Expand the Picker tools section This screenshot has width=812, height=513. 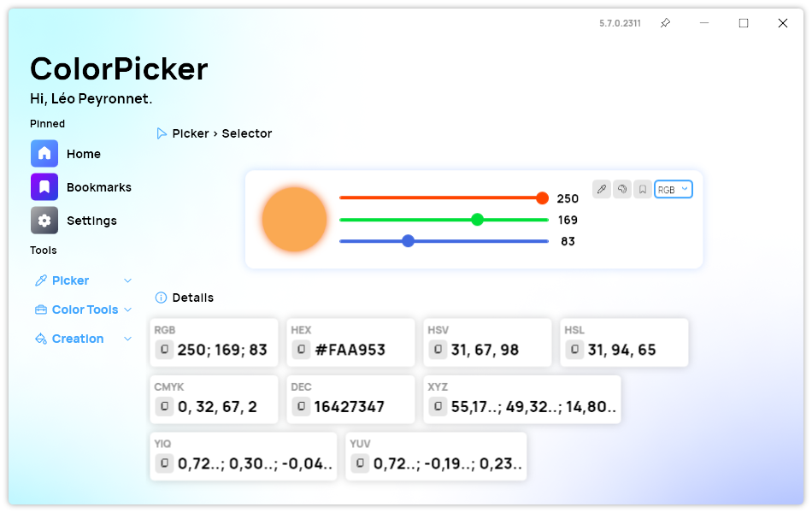click(x=127, y=280)
